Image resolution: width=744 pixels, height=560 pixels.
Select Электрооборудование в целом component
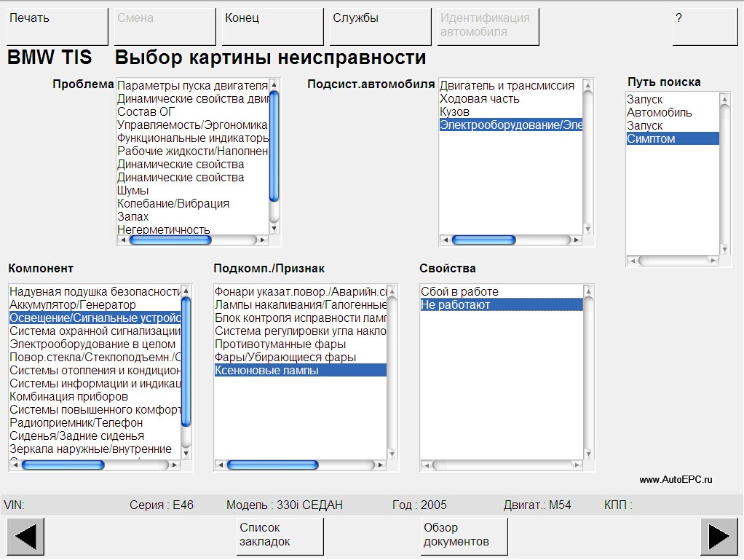pyautogui.click(x=95, y=344)
